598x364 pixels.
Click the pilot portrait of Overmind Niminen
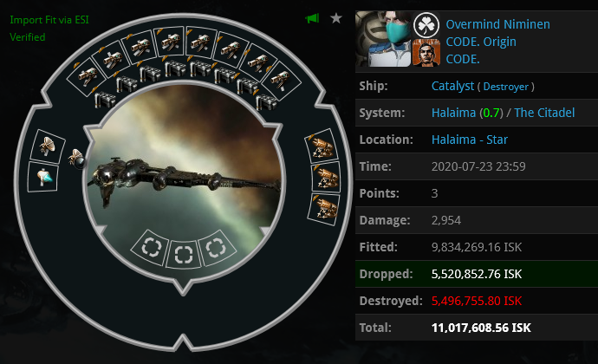pos(383,39)
